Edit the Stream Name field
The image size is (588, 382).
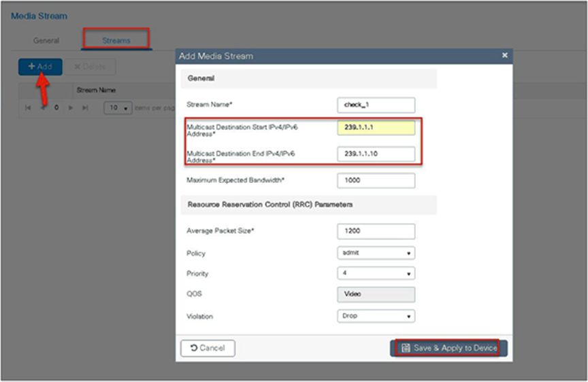[x=376, y=105]
